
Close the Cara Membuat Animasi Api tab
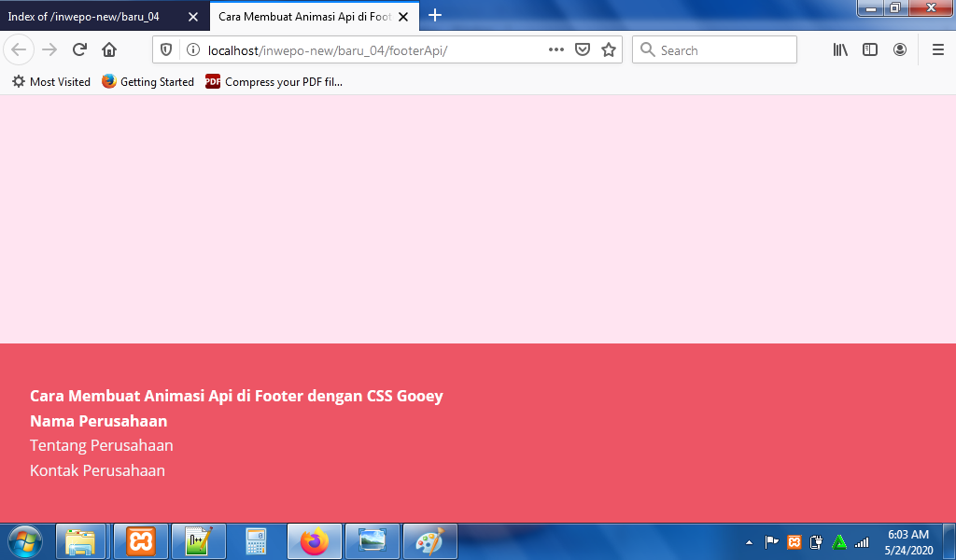tap(403, 17)
